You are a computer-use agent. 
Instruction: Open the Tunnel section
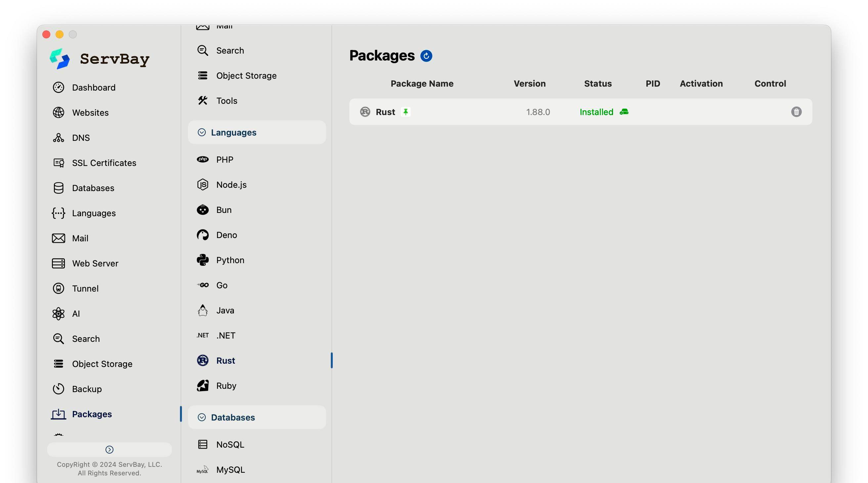click(x=85, y=289)
